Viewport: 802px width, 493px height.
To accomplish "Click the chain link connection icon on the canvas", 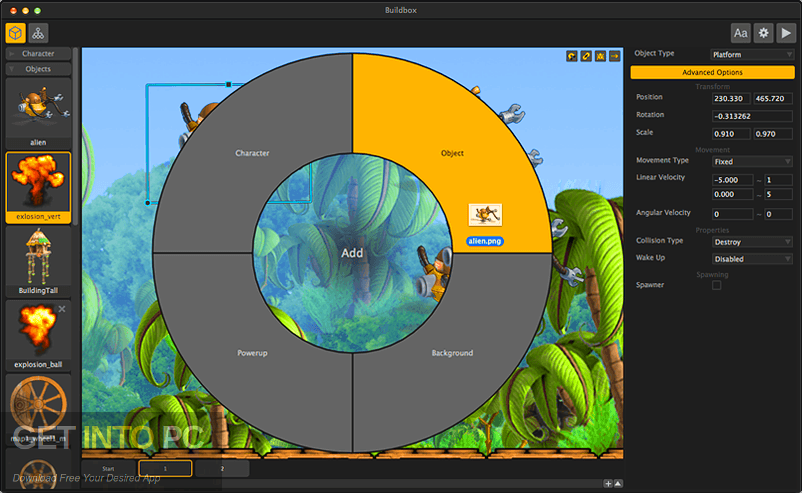I will [586, 56].
